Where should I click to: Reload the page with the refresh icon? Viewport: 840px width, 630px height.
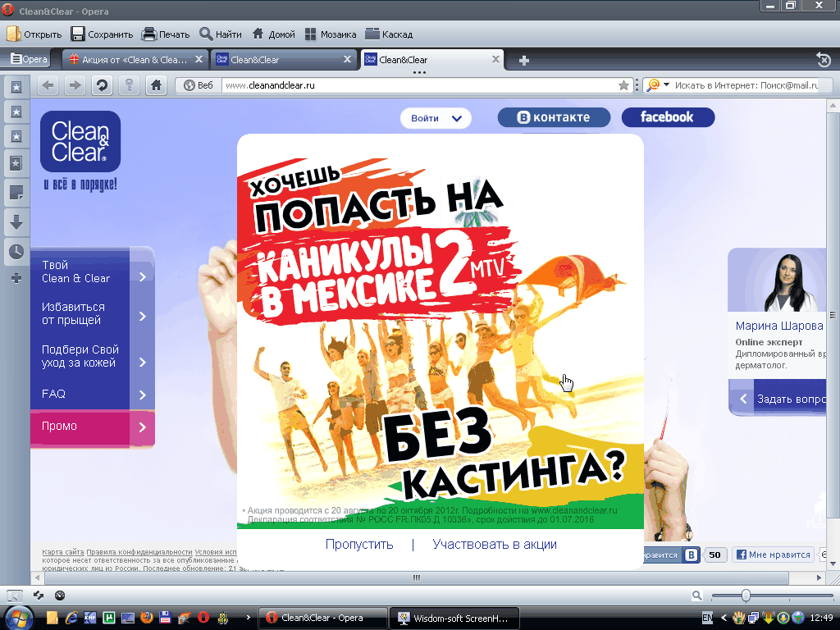[102, 85]
